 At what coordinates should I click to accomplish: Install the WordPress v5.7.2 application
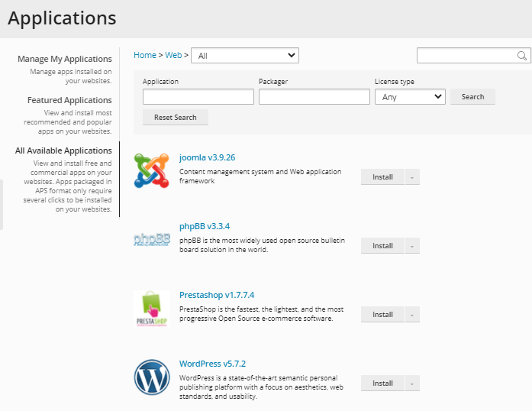pos(382,383)
